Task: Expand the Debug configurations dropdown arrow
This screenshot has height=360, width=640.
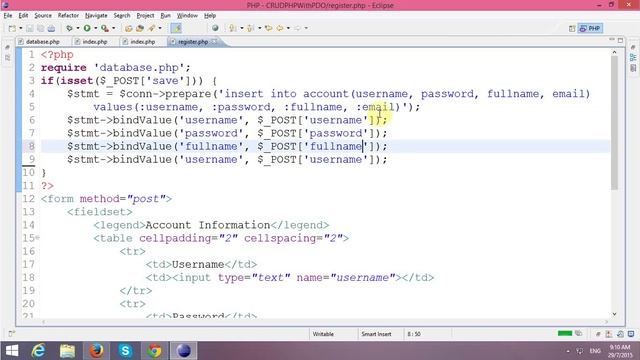Action: 78,28
